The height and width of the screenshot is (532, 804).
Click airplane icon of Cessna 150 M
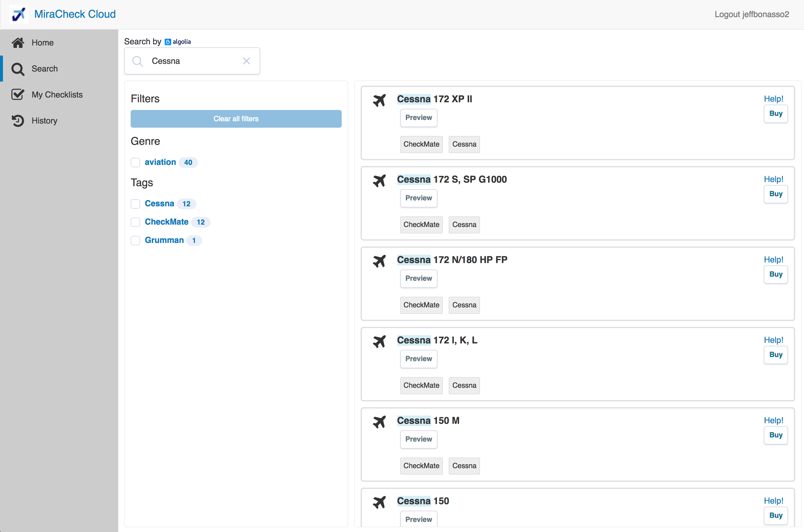point(379,422)
